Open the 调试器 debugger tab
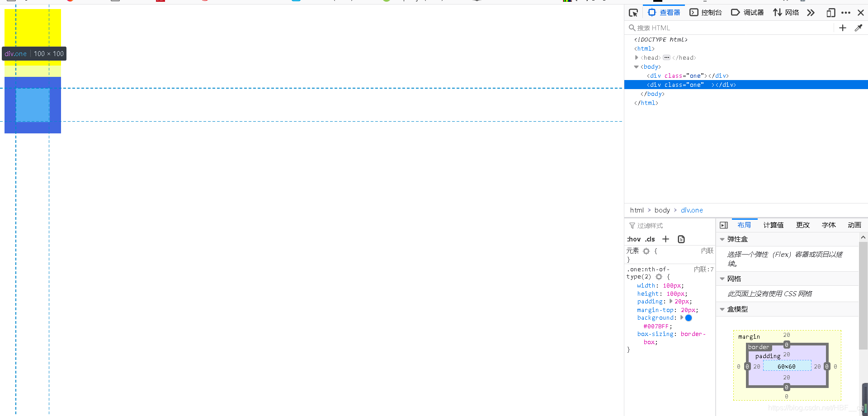This screenshot has height=416, width=868. click(x=747, y=13)
